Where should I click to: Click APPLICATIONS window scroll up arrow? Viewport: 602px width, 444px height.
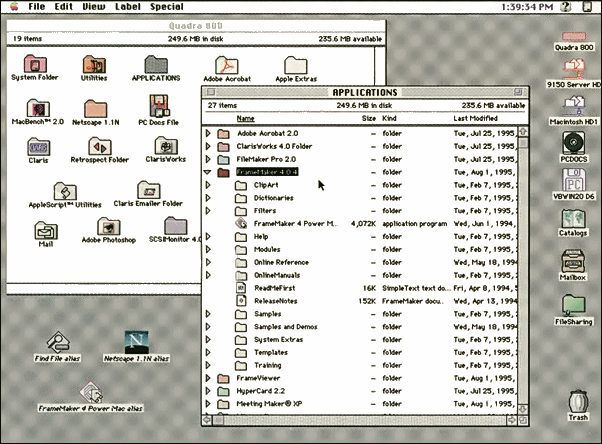(x=523, y=131)
